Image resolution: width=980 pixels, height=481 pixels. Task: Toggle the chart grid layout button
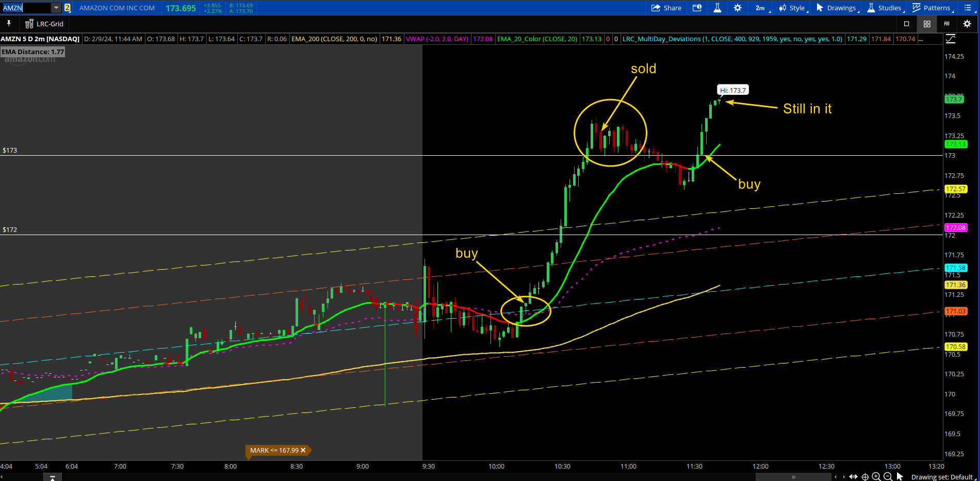click(927, 24)
